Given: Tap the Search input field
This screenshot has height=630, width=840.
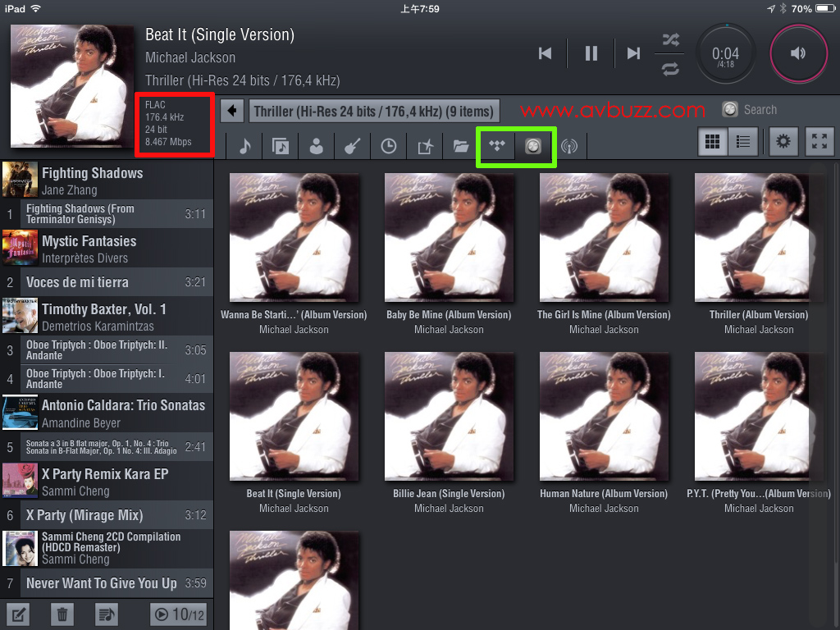Looking at the screenshot, I should click(760, 110).
